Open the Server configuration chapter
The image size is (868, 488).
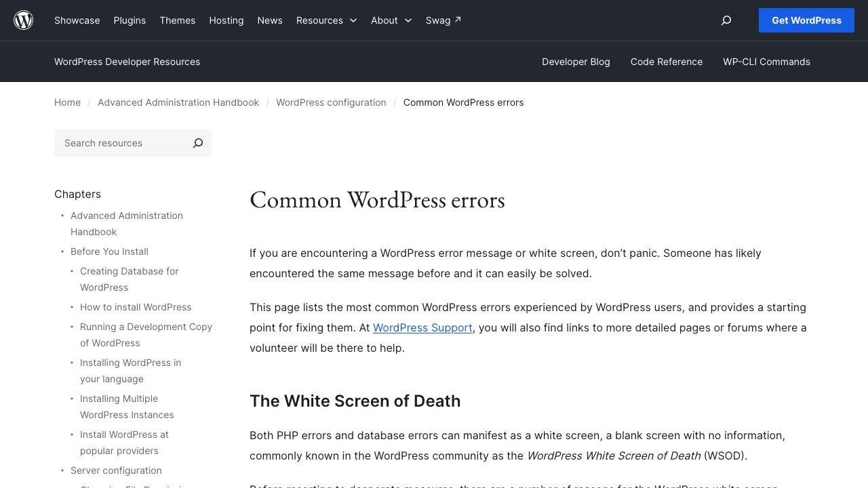(x=116, y=470)
